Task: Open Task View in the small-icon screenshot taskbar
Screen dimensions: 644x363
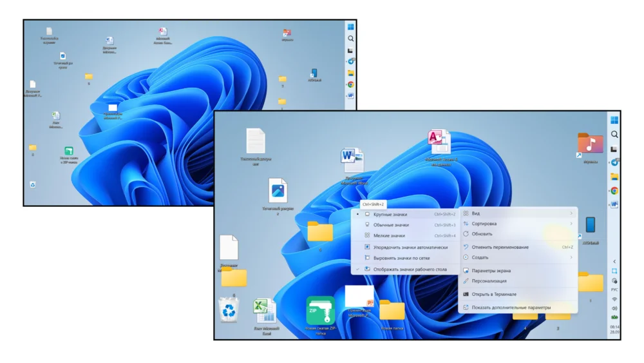Action: pyautogui.click(x=350, y=50)
